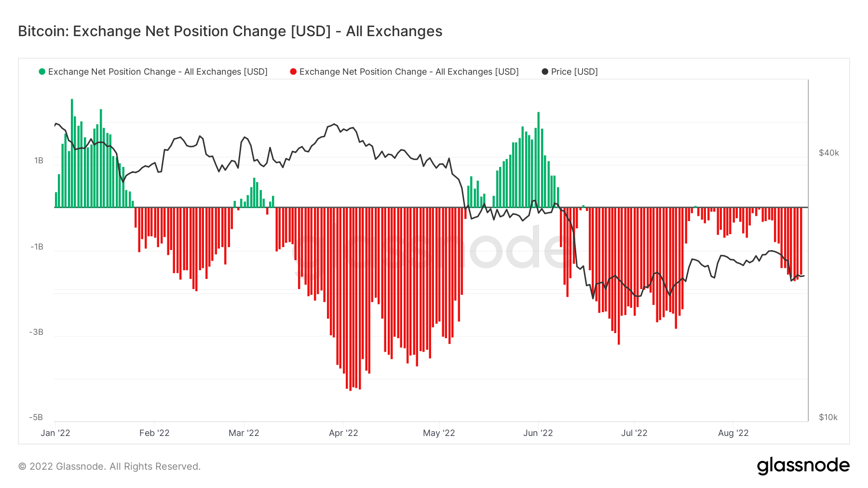The width and height of the screenshot is (868, 488).
Task: Click the $40k price axis label
Action: [x=829, y=153]
